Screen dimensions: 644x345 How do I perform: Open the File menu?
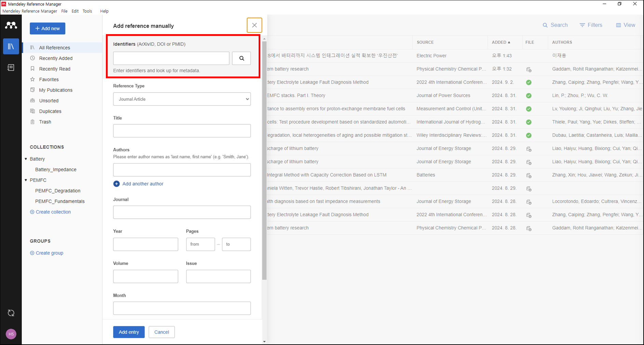click(x=64, y=11)
